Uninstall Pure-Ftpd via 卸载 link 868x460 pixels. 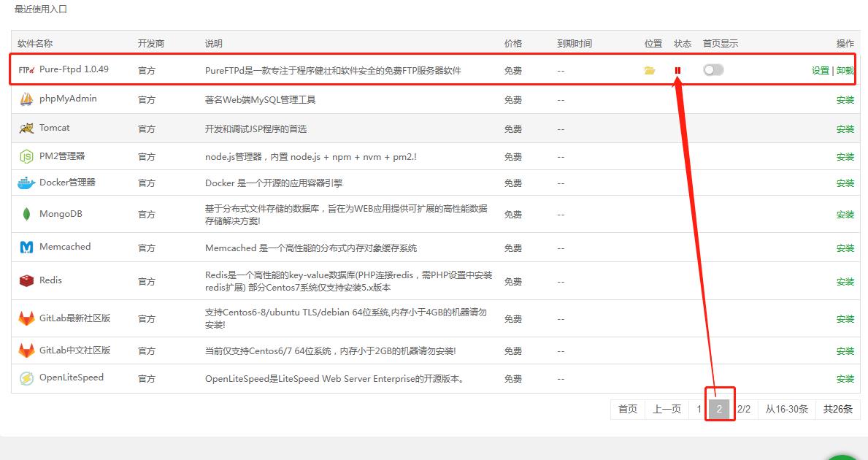pos(845,71)
